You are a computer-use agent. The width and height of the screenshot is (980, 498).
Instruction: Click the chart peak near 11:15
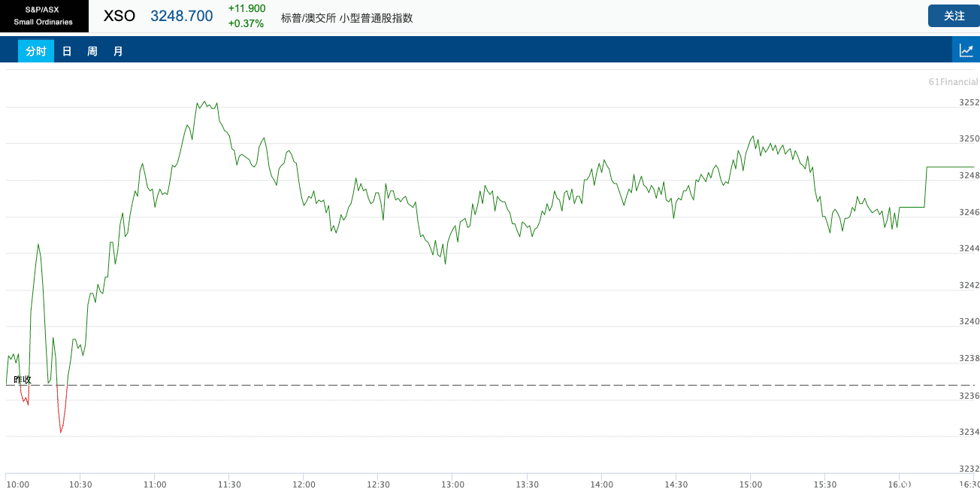[203, 101]
